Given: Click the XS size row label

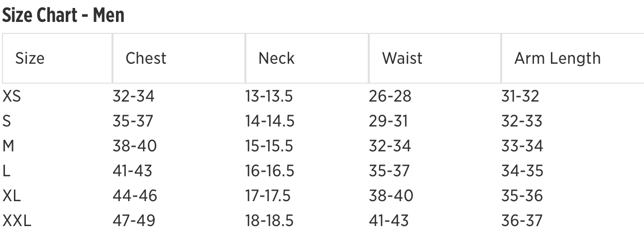Looking at the screenshot, I should tap(12, 96).
